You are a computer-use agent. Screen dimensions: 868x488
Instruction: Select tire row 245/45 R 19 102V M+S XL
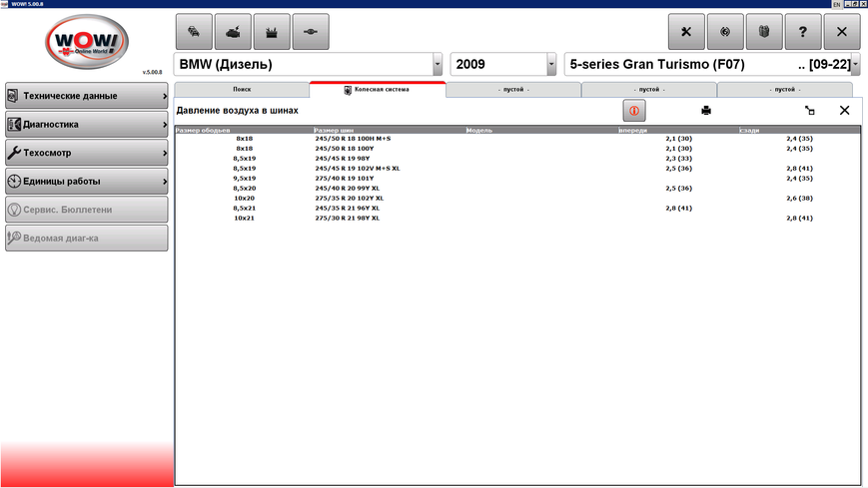click(517, 169)
